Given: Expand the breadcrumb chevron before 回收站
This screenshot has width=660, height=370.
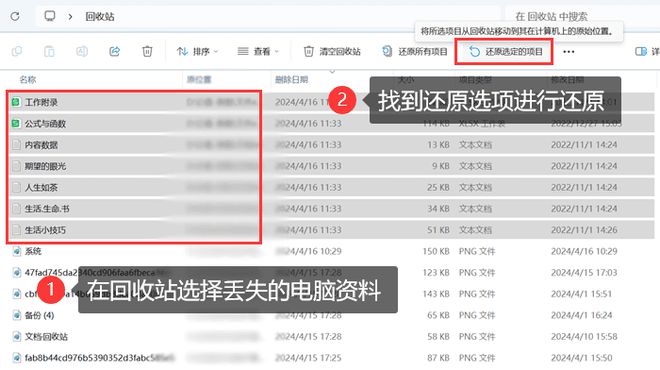Looking at the screenshot, I should [70, 17].
